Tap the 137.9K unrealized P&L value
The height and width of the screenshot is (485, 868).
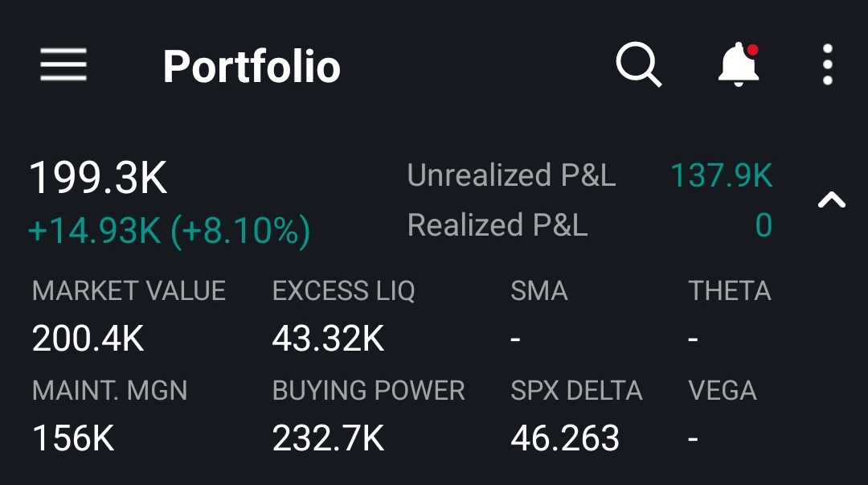(721, 175)
